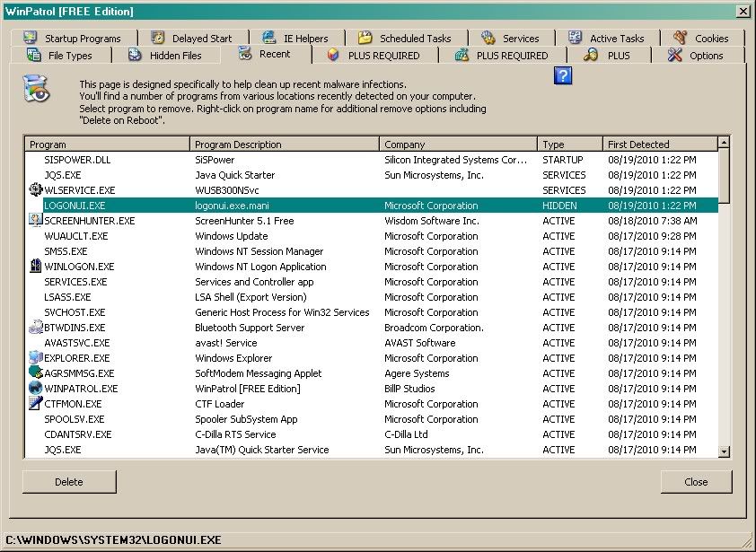Viewport: 756px width, 552px height.
Task: Click the Java Quick Starter description
Action: coord(235,175)
